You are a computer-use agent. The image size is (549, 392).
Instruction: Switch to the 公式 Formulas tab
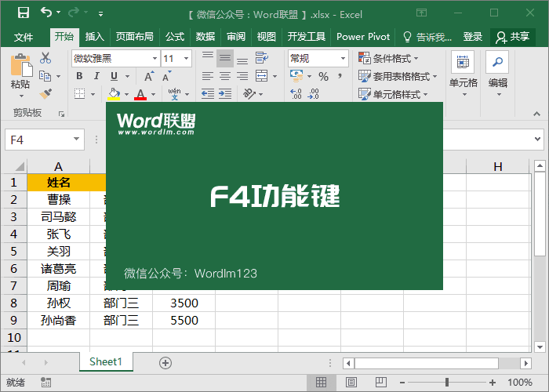[175, 36]
